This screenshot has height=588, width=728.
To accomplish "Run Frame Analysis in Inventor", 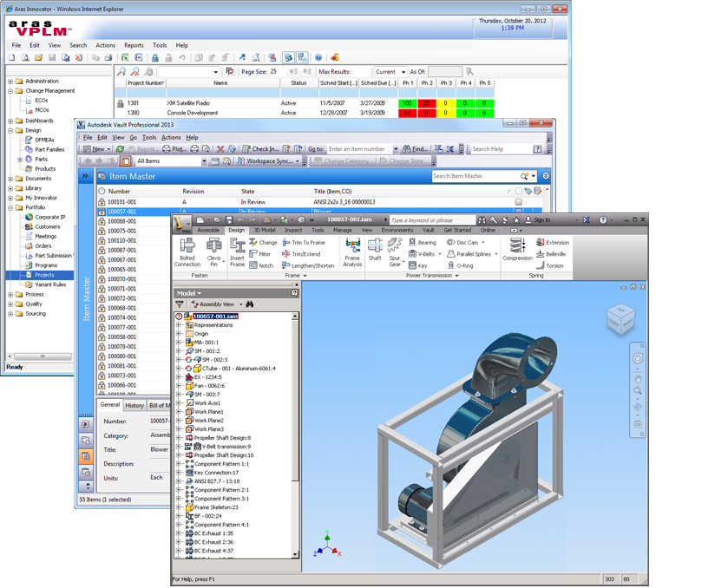I will pyautogui.click(x=352, y=252).
